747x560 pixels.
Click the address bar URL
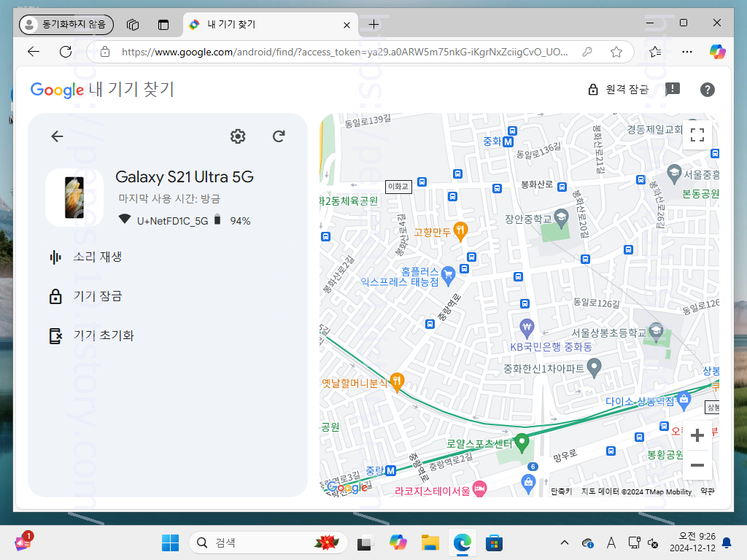pos(344,52)
